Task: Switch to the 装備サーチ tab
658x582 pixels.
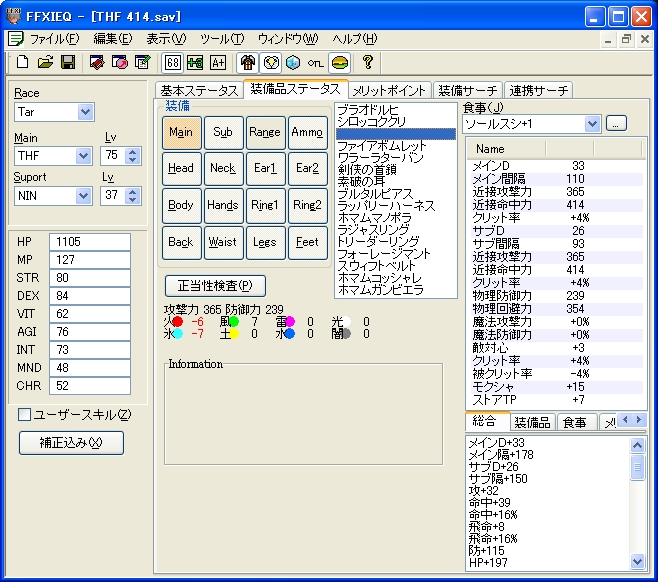Action: pos(467,90)
